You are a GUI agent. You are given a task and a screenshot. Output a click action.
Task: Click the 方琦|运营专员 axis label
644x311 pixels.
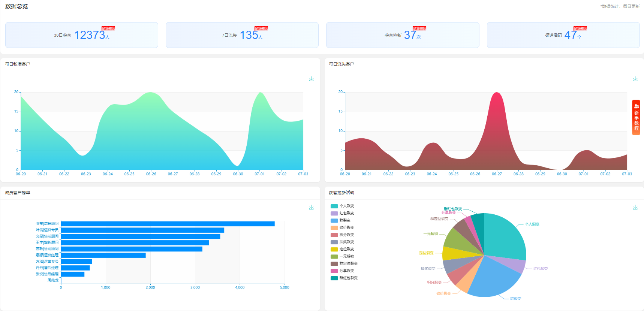coord(47,262)
